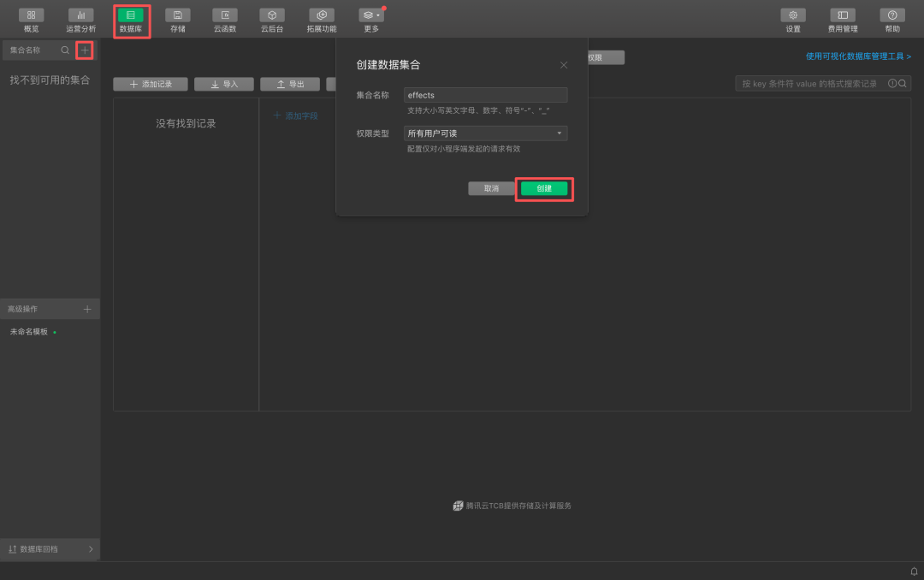Open the 权限类型 dropdown

point(485,133)
